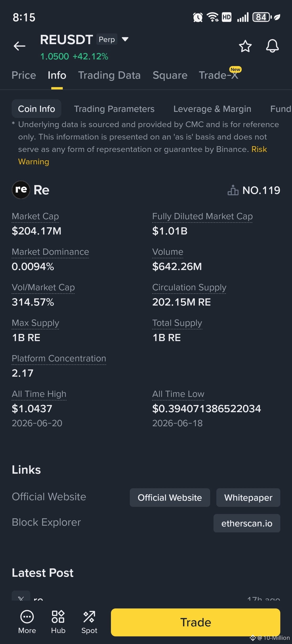Tap the back arrow icon
The height and width of the screenshot is (644, 292).
coord(20,46)
